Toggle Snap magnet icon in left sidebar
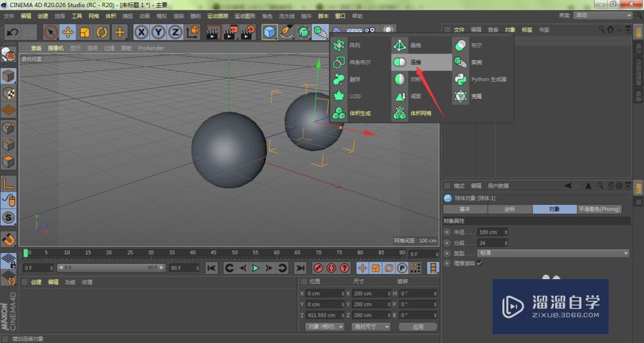This screenshot has width=644, height=343. (8, 239)
